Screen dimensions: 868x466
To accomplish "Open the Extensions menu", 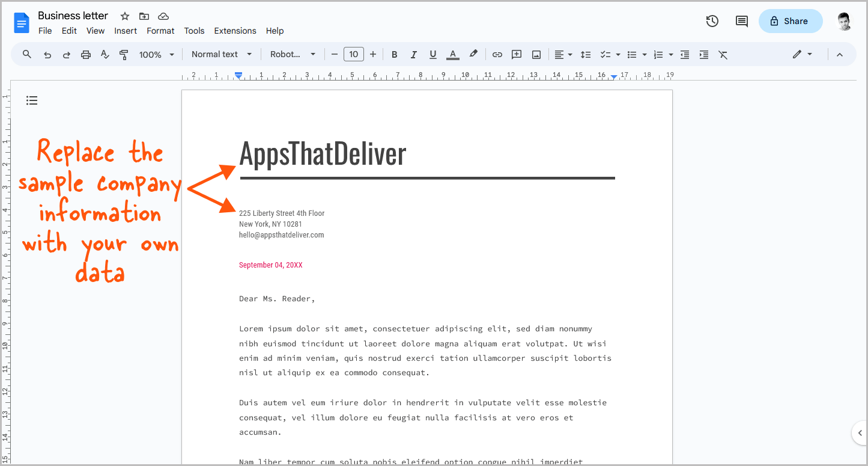I will (x=235, y=31).
